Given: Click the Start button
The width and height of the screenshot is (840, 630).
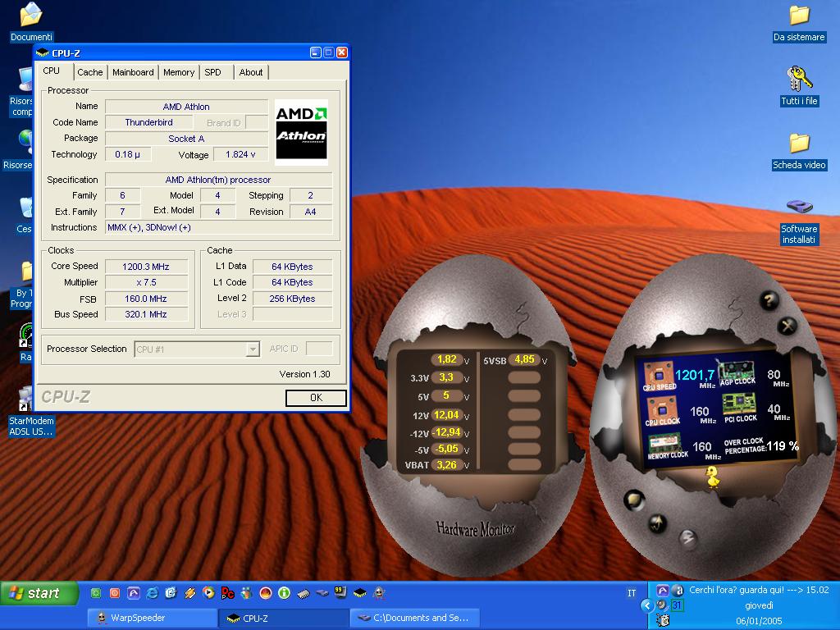Looking at the screenshot, I should (39, 593).
